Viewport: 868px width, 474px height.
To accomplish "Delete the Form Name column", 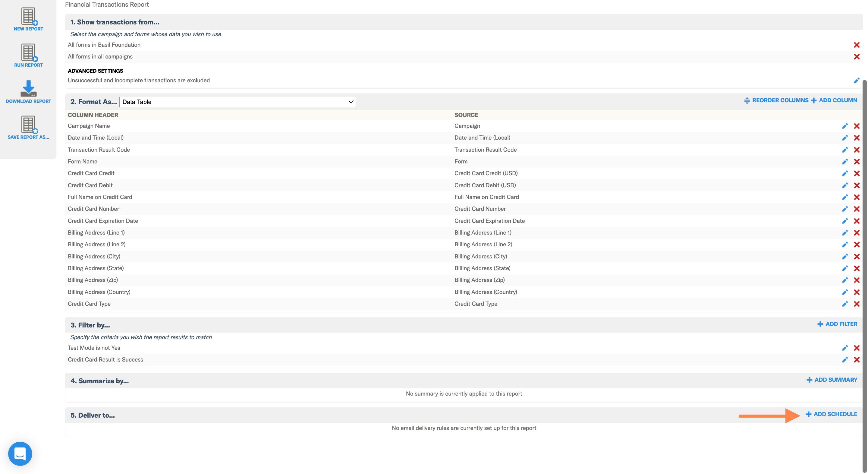I will point(857,162).
